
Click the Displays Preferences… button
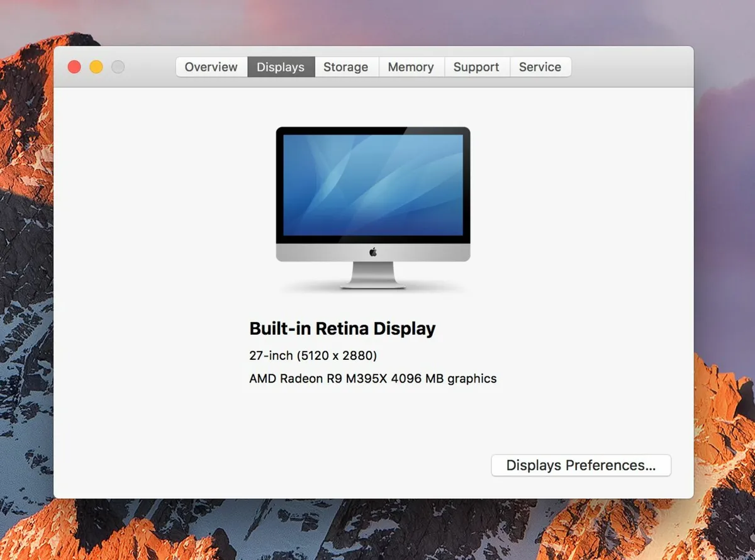click(581, 466)
